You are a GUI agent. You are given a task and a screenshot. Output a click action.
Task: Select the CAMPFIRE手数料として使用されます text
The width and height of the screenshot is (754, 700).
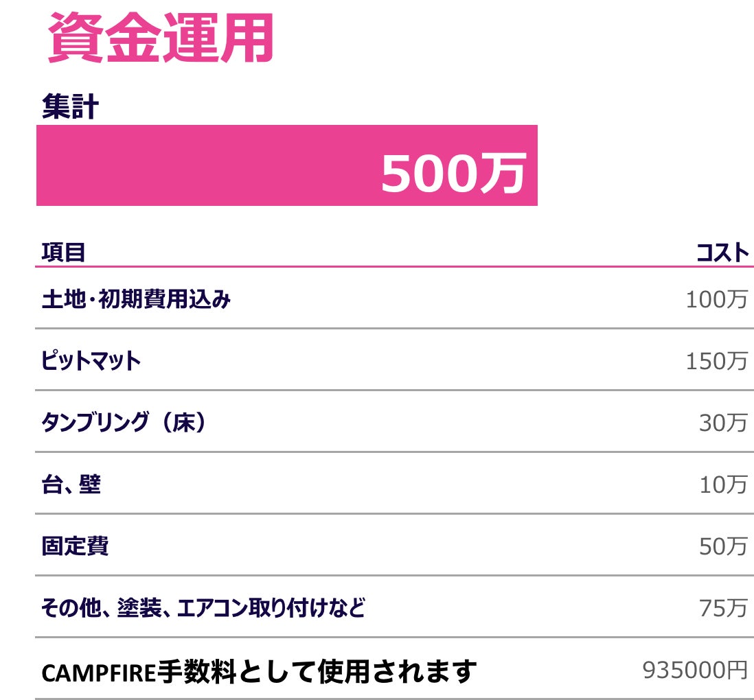(259, 670)
